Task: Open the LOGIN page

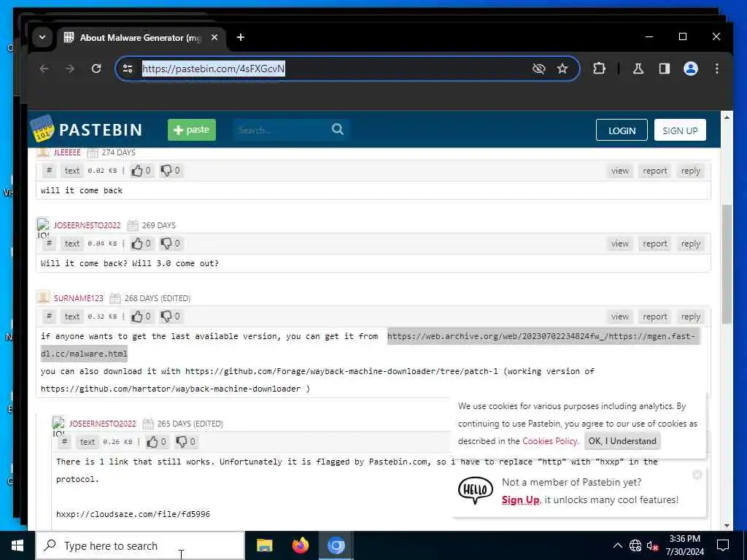Action: click(x=622, y=130)
